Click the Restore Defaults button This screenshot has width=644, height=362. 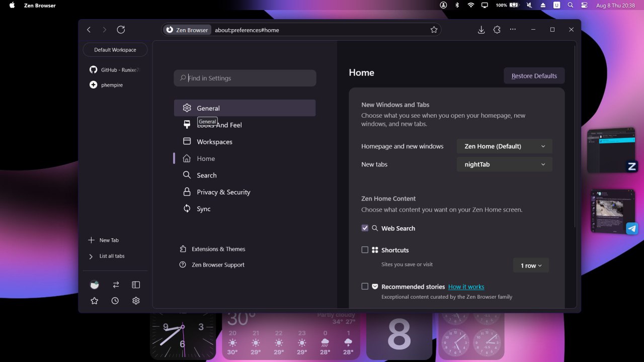click(x=534, y=76)
